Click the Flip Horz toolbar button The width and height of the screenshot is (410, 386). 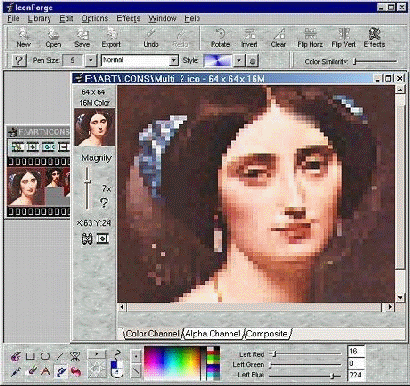(310, 38)
